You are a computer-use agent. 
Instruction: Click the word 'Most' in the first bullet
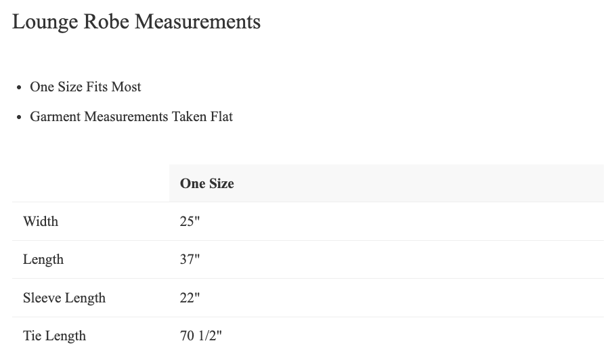(127, 87)
